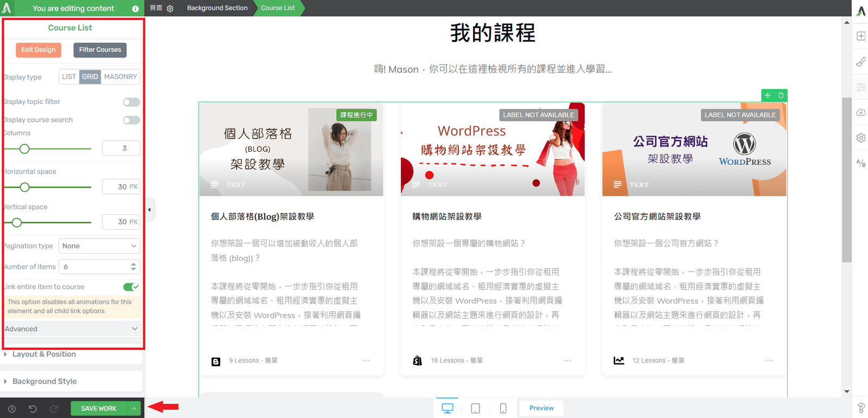Delete the course list via trash icon

point(781,95)
